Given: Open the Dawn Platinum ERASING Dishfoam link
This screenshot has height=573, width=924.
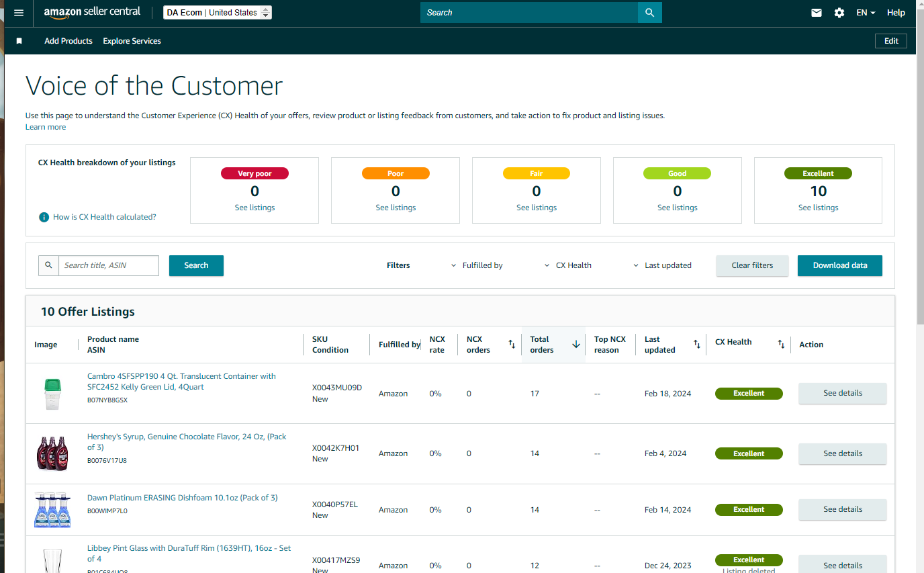Looking at the screenshot, I should click(183, 498).
